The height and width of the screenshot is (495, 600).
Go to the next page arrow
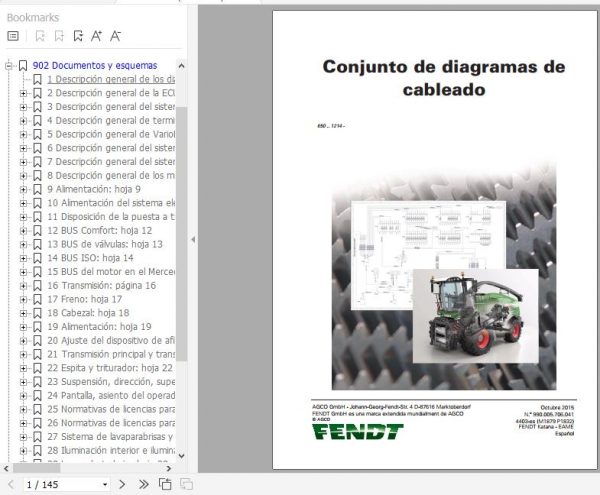tap(122, 484)
